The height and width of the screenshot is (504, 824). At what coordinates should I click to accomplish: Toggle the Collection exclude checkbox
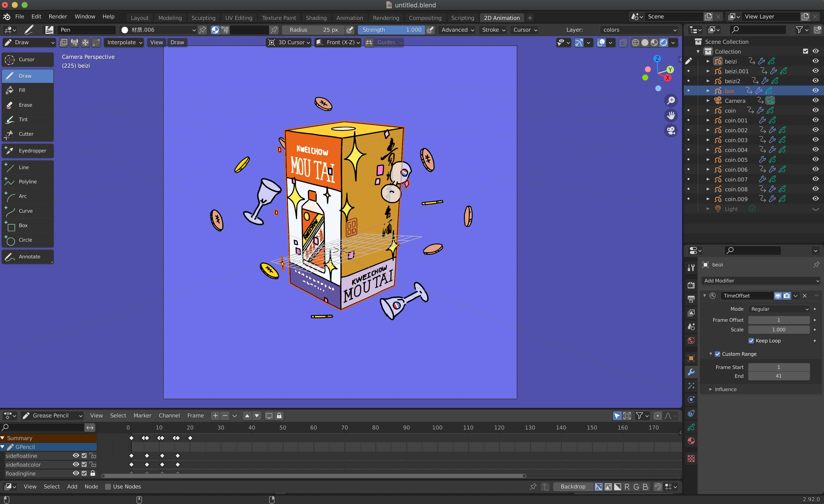click(x=805, y=51)
